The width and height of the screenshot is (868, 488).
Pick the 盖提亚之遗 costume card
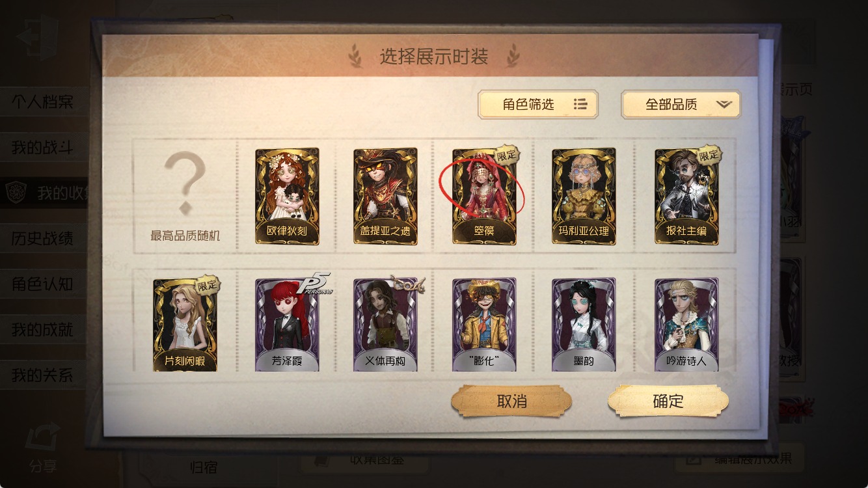385,196
